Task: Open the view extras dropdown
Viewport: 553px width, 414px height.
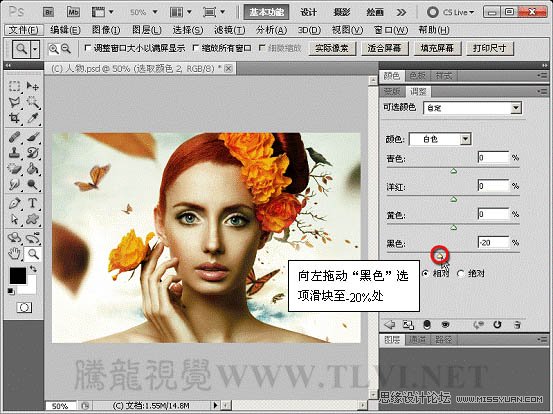Action: coord(102,12)
